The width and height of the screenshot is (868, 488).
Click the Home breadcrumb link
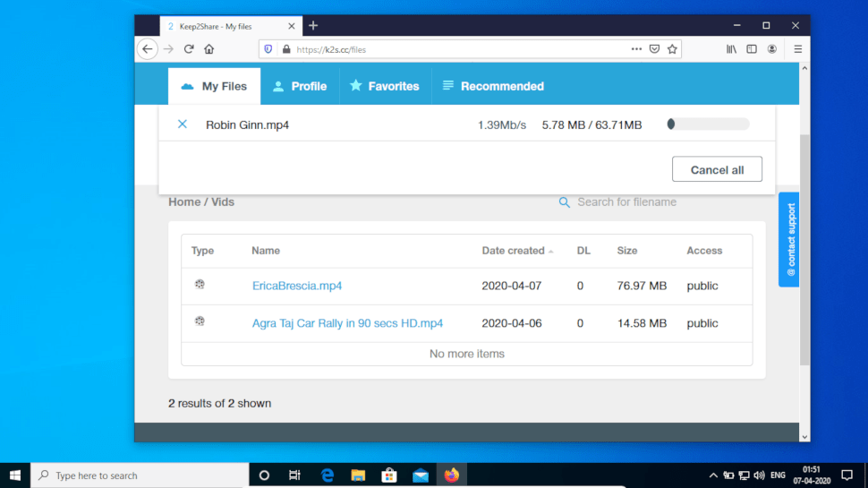point(184,202)
